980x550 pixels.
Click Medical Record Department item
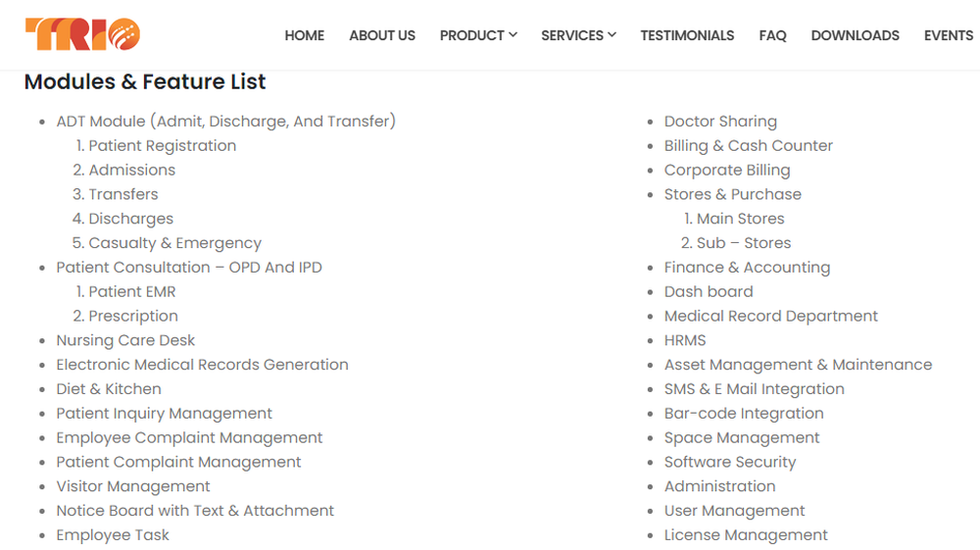770,317
